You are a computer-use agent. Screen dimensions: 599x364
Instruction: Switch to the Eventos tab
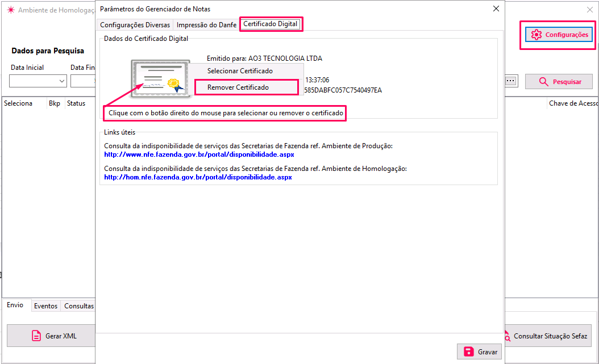45,306
